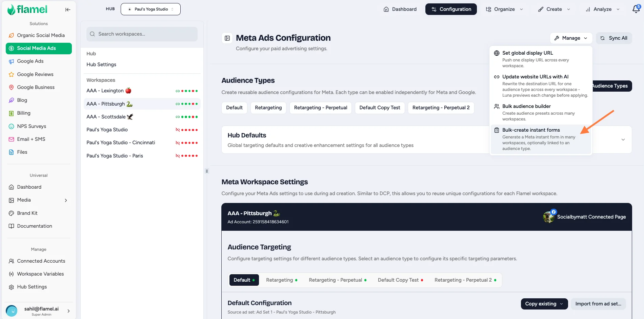Open the sahil@flamel.ai account menu
The width and height of the screenshot is (644, 319).
(x=39, y=311)
